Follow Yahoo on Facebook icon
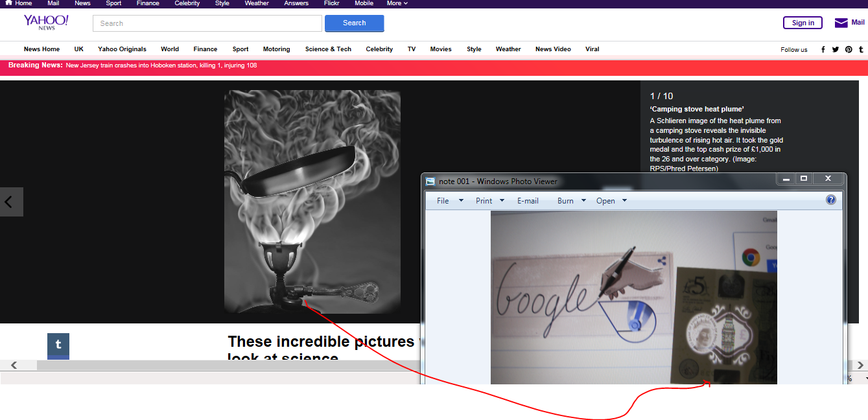 click(x=823, y=49)
